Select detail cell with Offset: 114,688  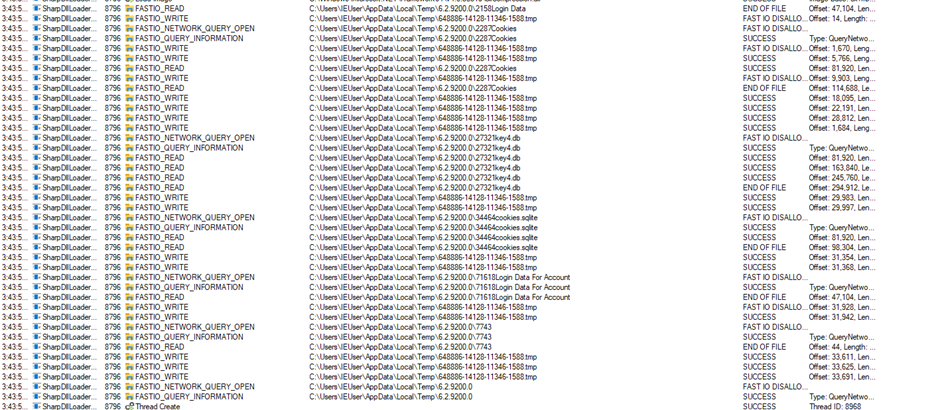842,88
